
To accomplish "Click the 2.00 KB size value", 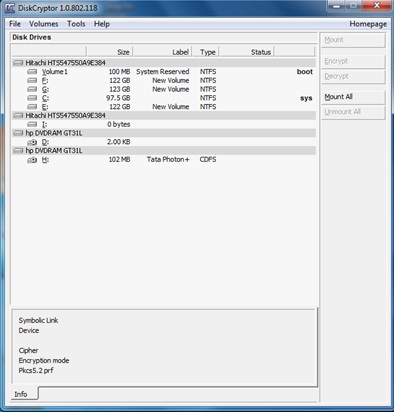I will (118, 142).
